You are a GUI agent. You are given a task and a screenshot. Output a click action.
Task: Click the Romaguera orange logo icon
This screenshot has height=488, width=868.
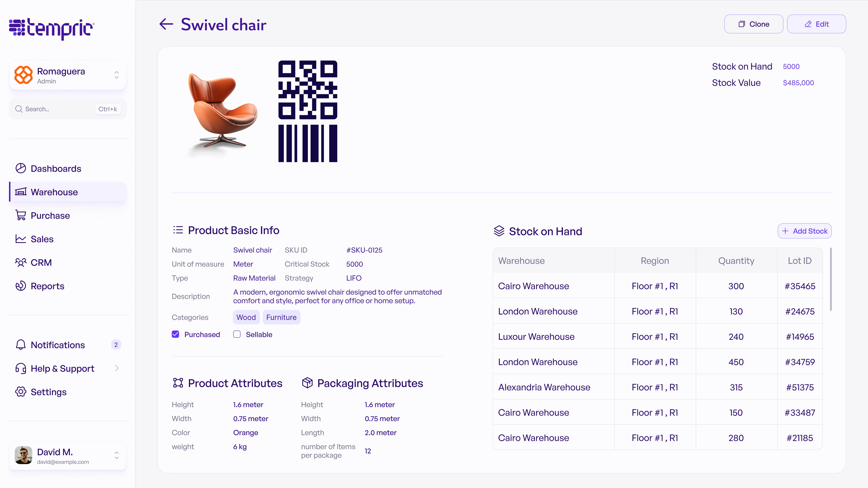click(x=23, y=75)
